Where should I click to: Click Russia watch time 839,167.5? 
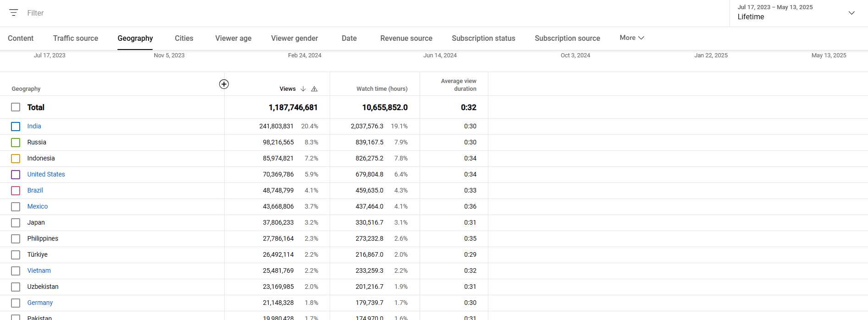click(370, 142)
